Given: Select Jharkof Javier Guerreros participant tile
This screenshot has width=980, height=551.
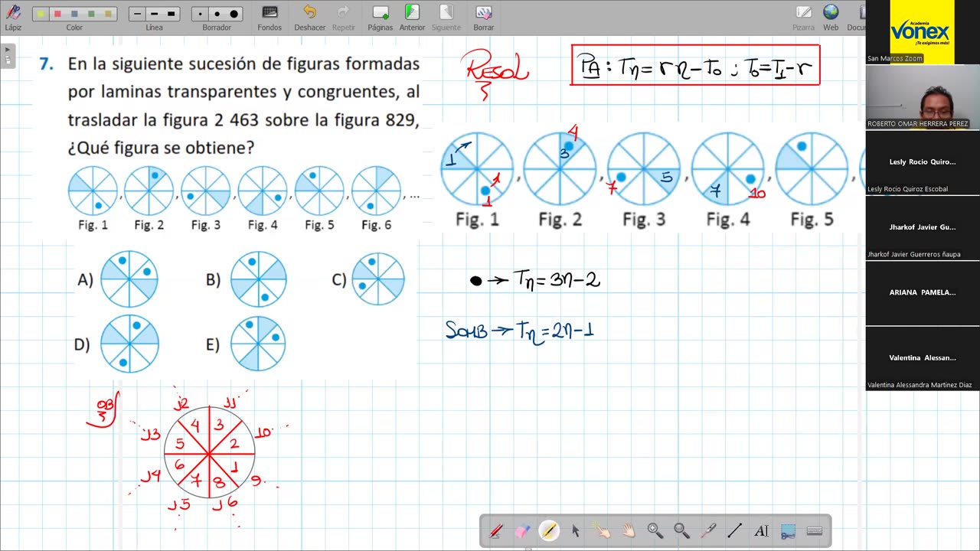Looking at the screenshot, I should coord(922,228).
